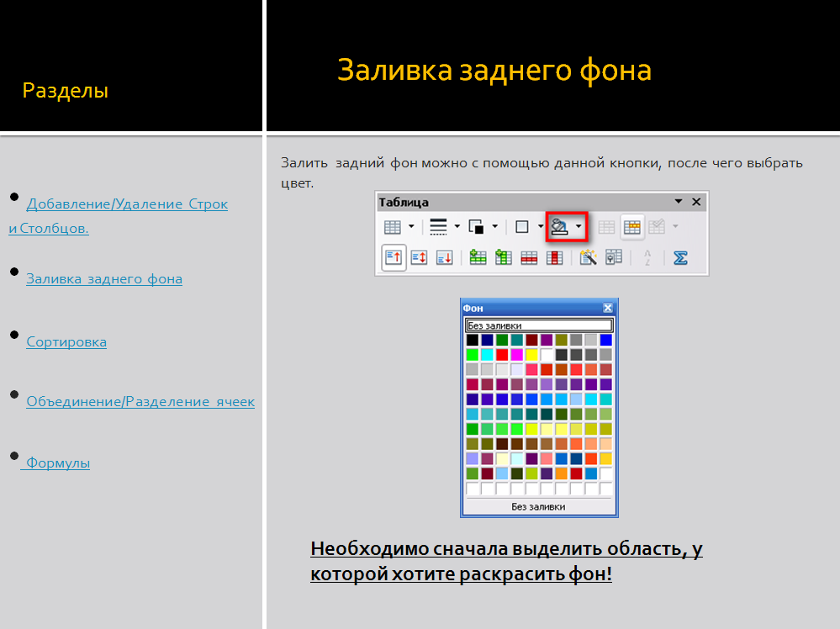Open the line style dropdown arrow

click(456, 225)
